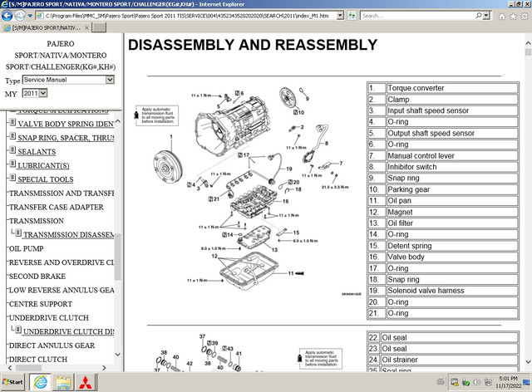532x392 pixels.
Task: Click main page scroll up arrow
Action: coord(528,43)
